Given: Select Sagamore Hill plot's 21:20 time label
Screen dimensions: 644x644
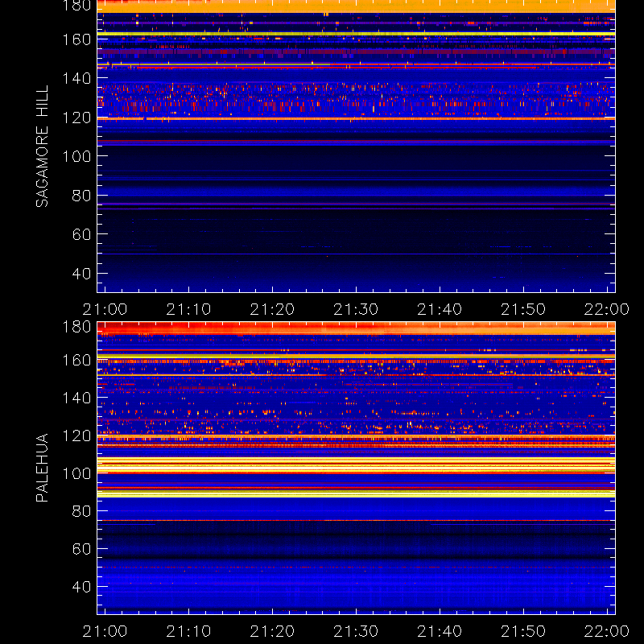Looking at the screenshot, I should [x=272, y=309].
